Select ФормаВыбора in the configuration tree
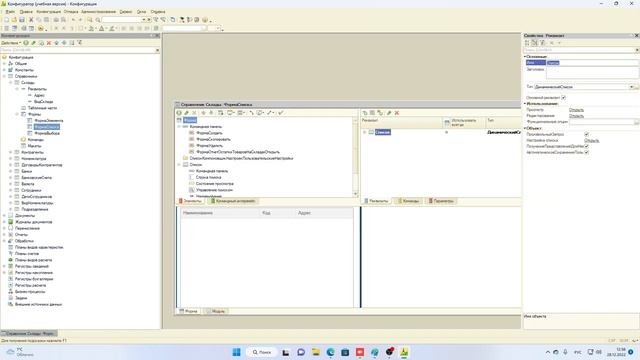Screen dimensions: 640x360 47,133
